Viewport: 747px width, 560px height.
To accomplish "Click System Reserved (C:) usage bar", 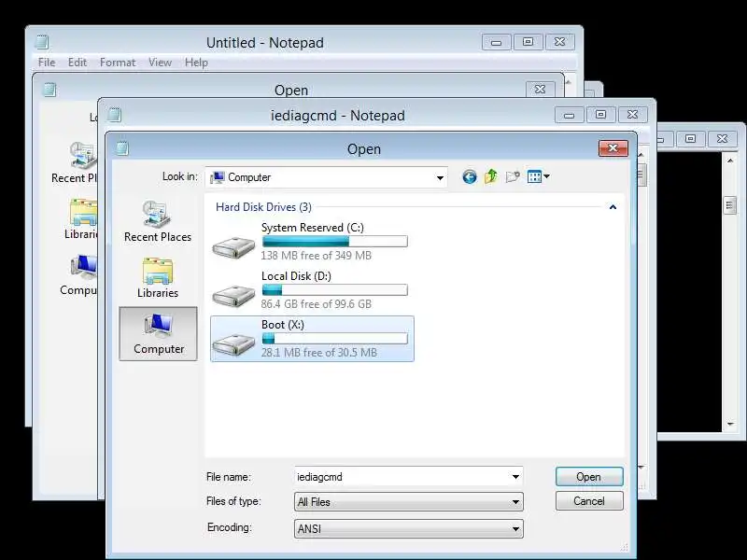I will click(335, 242).
